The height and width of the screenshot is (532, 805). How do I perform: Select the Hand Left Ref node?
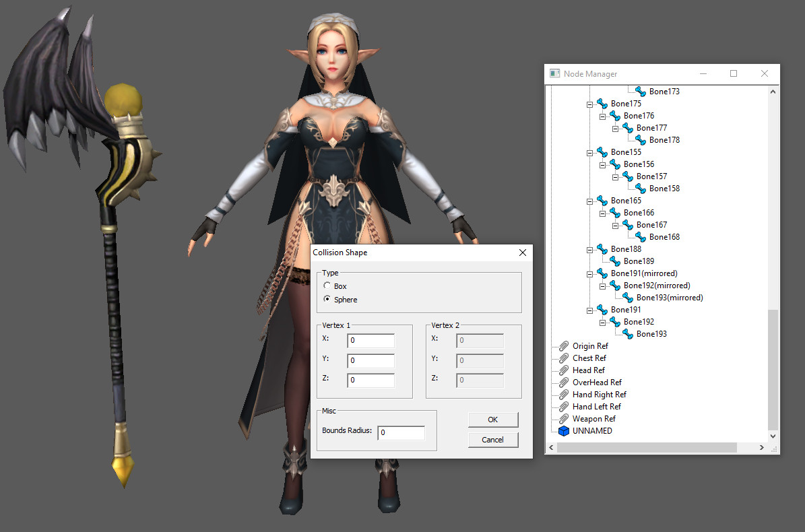coord(597,407)
